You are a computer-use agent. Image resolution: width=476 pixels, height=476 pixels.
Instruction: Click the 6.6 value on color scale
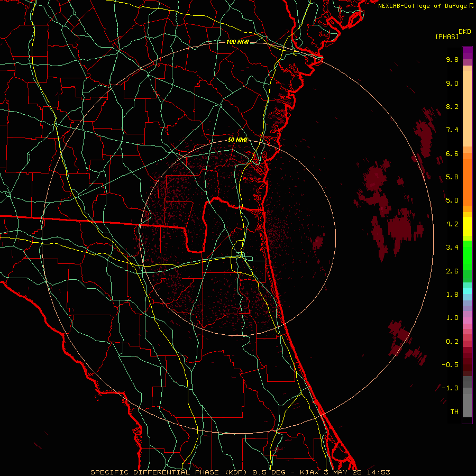(x=452, y=153)
